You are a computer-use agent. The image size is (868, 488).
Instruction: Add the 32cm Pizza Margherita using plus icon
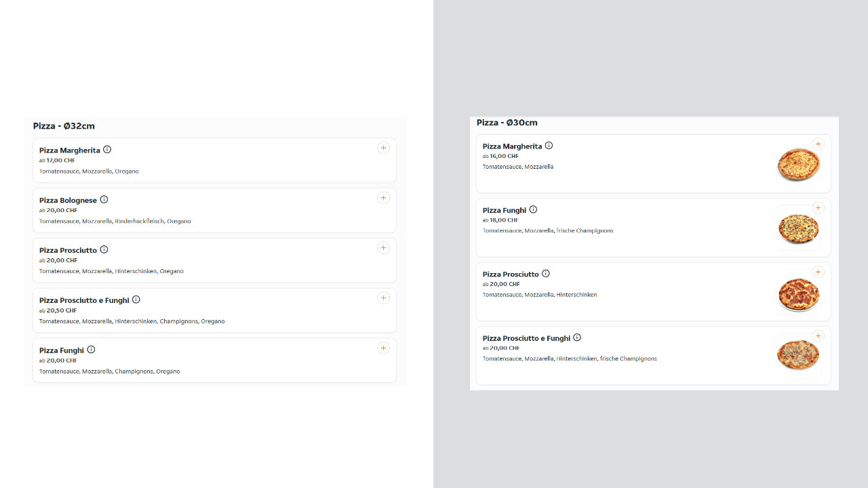click(383, 148)
